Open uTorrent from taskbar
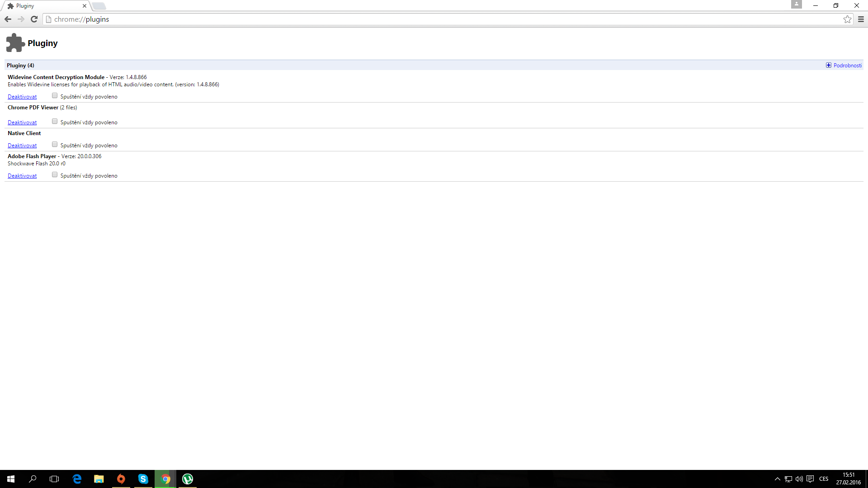 pyautogui.click(x=187, y=479)
